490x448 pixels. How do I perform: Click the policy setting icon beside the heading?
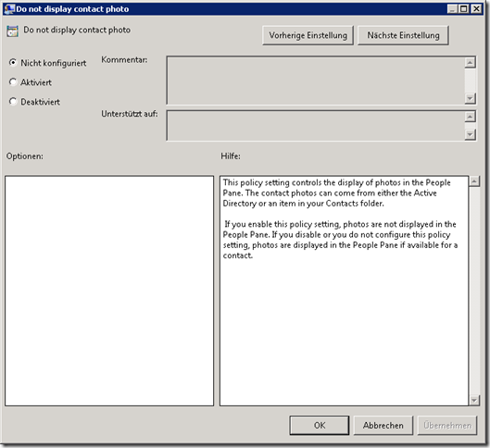(x=12, y=31)
